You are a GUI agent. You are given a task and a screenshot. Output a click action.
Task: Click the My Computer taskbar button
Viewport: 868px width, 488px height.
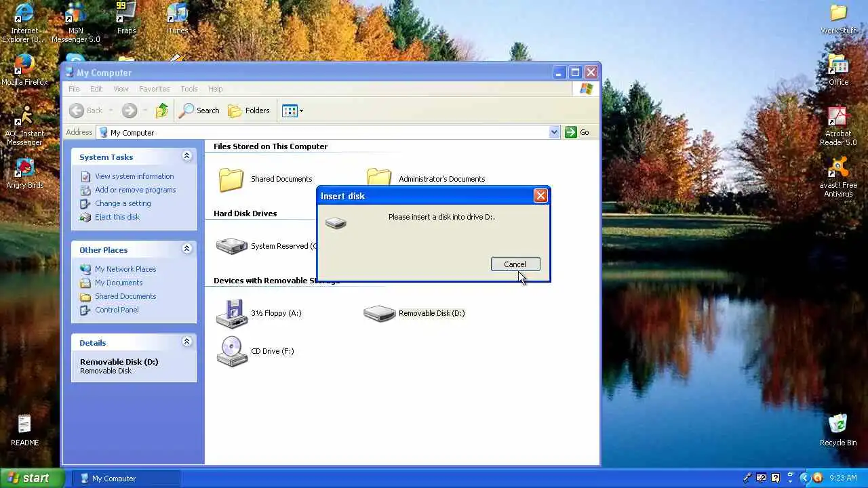[126, 479]
